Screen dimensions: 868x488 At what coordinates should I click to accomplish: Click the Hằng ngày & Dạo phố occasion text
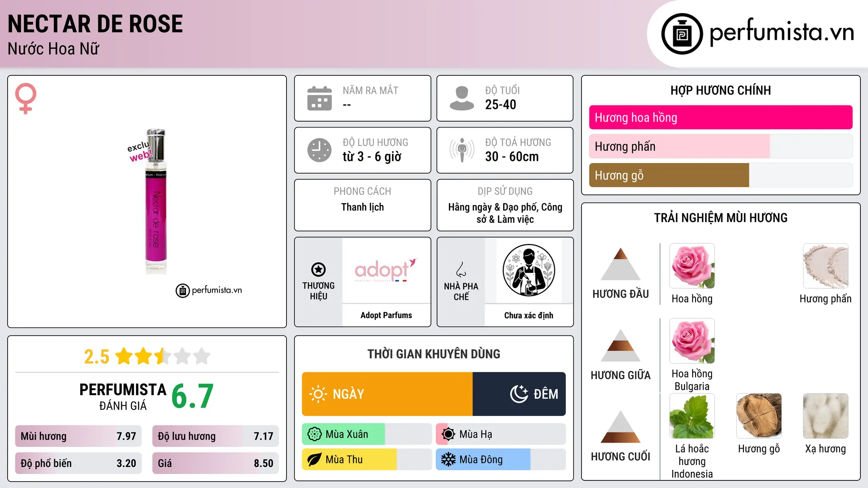(x=505, y=213)
